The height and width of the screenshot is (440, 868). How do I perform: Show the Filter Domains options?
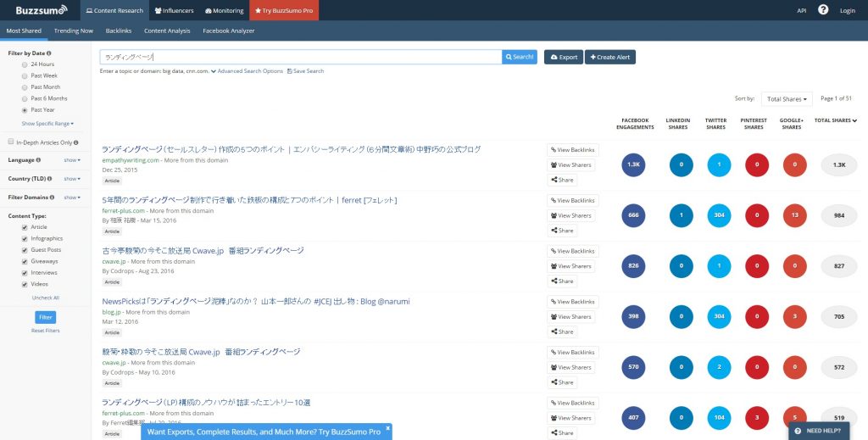(x=72, y=197)
